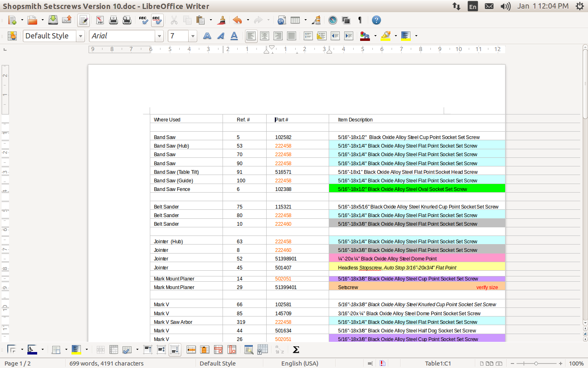Click the vertical scrollbar
588x368 pixels.
click(585, 184)
